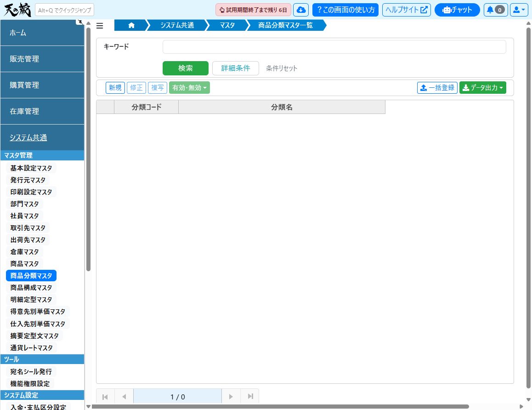Focus the キーワード input field
The height and width of the screenshot is (410, 532).
334,47
